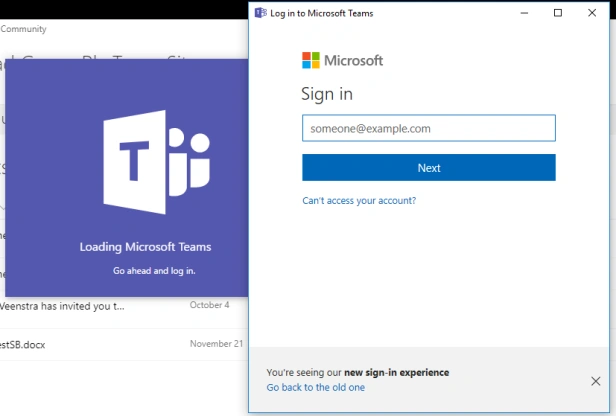This screenshot has height=416, width=616.
Task: Click the 'November 21' date in background list
Action: tap(216, 344)
